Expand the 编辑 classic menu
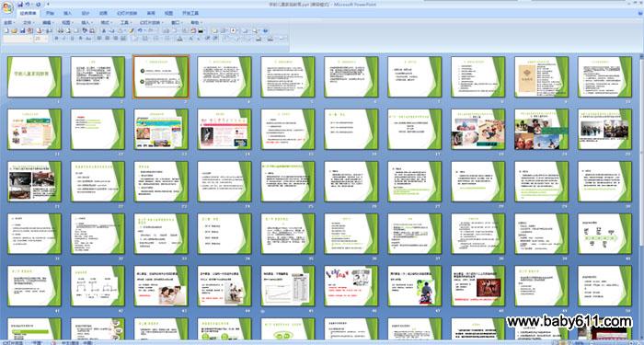This screenshot has height=345, width=644. (x=48, y=23)
